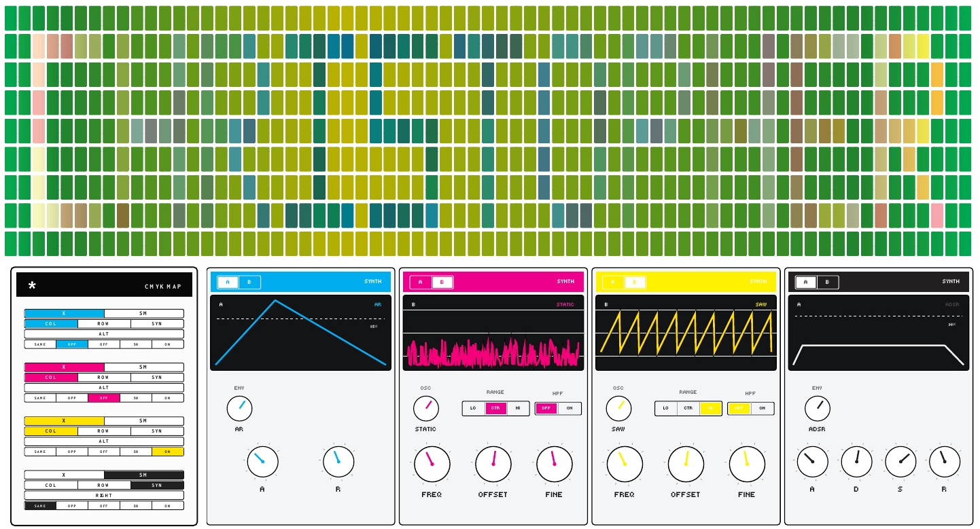Set yellow synth RANGE to CTR
The image size is (980, 529).
(688, 408)
